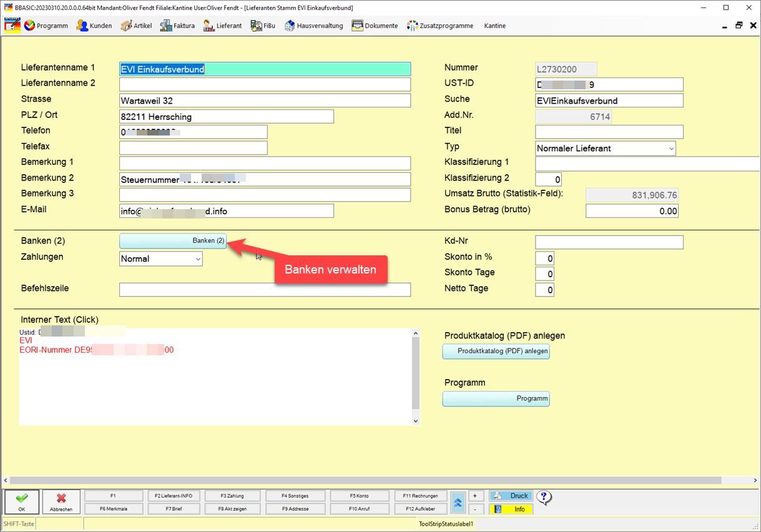Click the Bemerkung 1 field

point(265,164)
